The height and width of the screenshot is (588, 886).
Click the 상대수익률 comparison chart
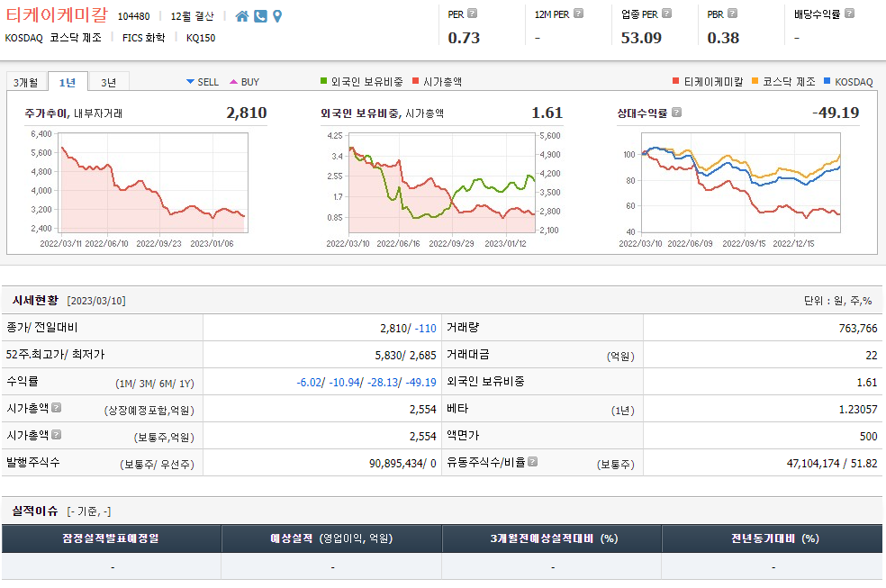(741, 183)
